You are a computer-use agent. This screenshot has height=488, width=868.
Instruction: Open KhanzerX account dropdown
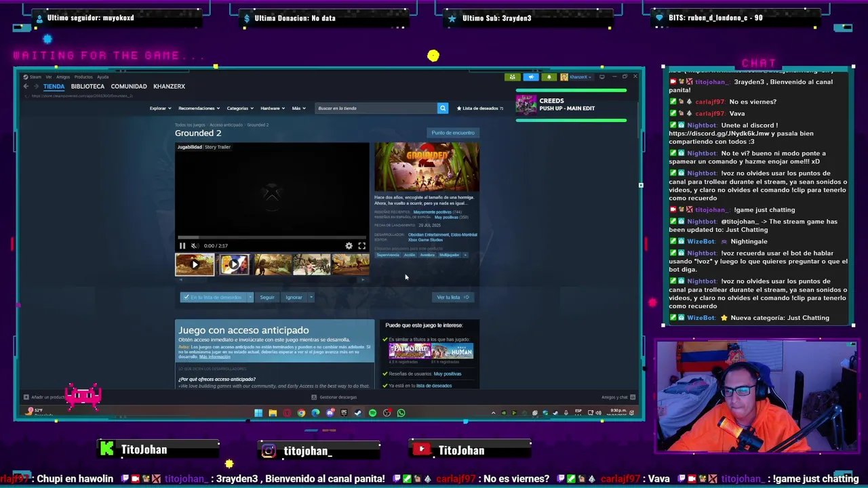click(x=576, y=77)
